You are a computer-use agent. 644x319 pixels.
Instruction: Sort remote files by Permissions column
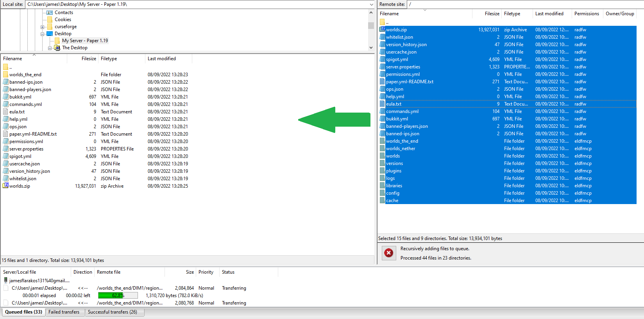(x=587, y=14)
